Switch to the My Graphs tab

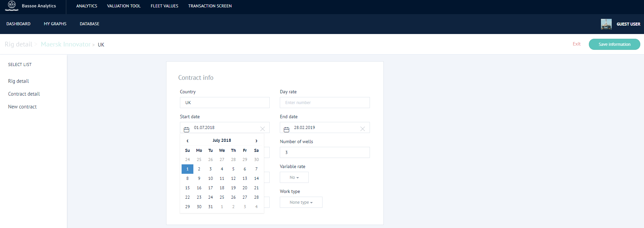pyautogui.click(x=55, y=24)
